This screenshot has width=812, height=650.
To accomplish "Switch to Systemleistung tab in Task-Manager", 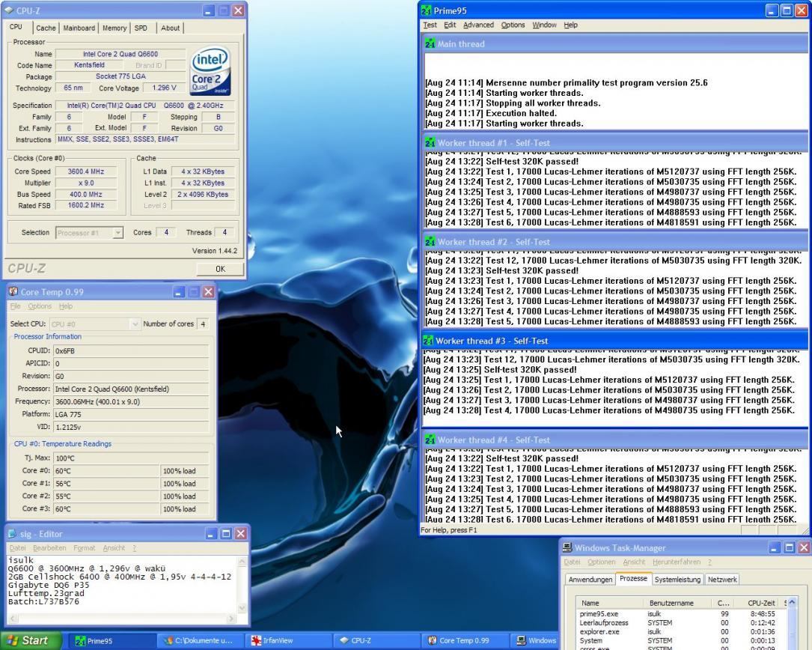I will pyautogui.click(x=677, y=580).
